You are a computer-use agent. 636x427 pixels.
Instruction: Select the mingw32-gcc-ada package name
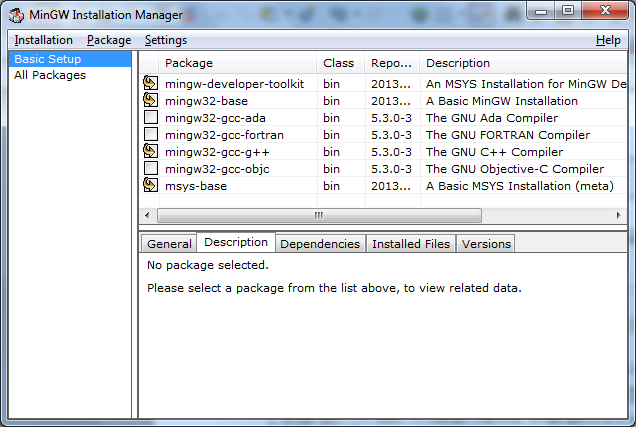click(x=215, y=118)
